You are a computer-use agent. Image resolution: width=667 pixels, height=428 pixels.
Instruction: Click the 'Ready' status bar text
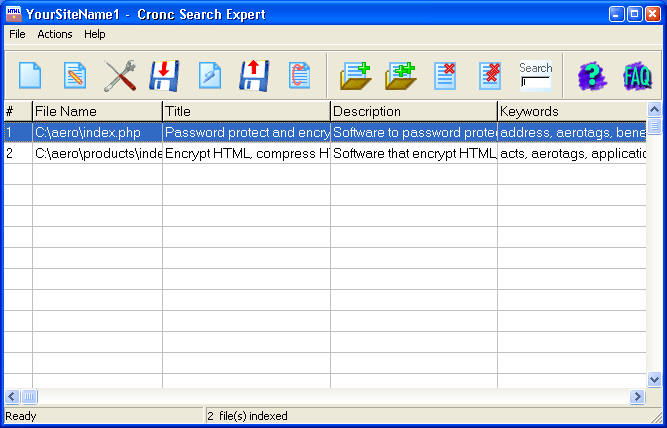(x=21, y=416)
